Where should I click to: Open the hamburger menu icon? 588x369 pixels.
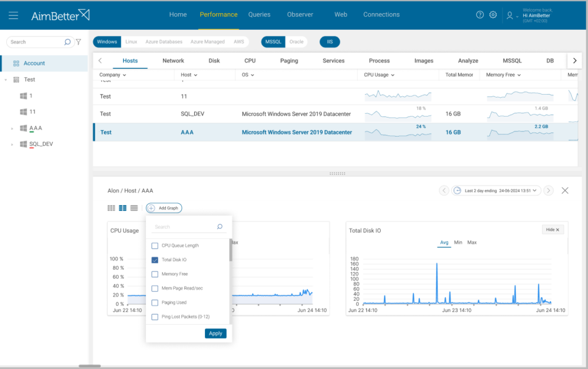[13, 15]
